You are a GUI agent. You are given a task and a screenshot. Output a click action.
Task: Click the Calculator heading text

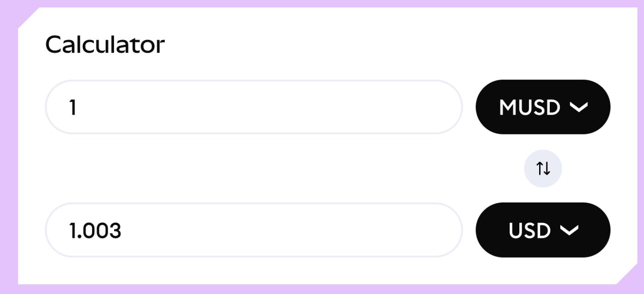click(105, 45)
